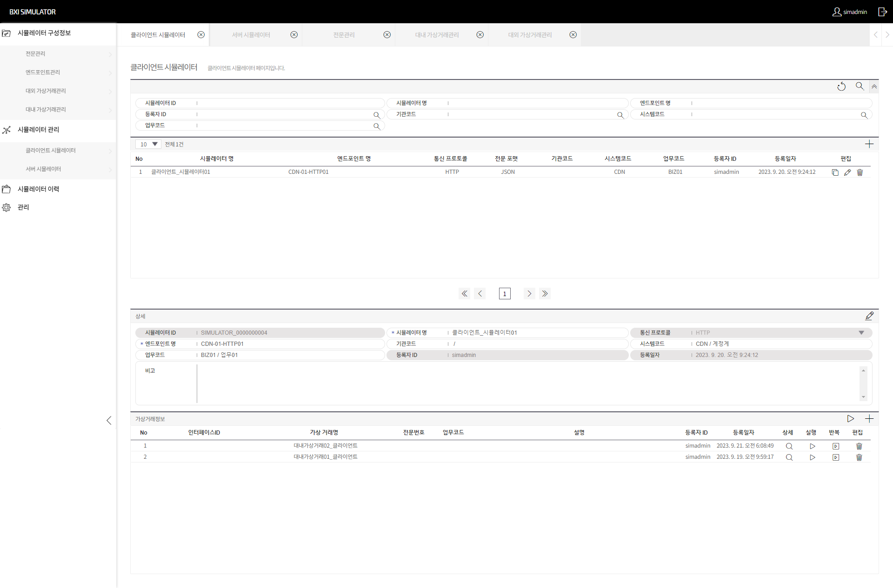Collapse the left sidebar with arrow
Image resolution: width=893 pixels, height=588 pixels.
coord(109,420)
